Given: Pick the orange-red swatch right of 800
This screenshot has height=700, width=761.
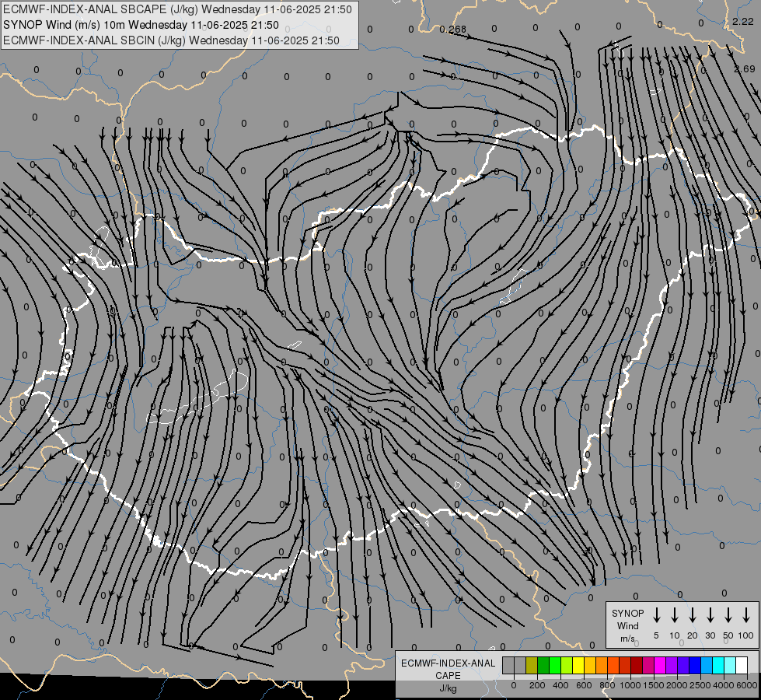Looking at the screenshot, I should point(613,665).
